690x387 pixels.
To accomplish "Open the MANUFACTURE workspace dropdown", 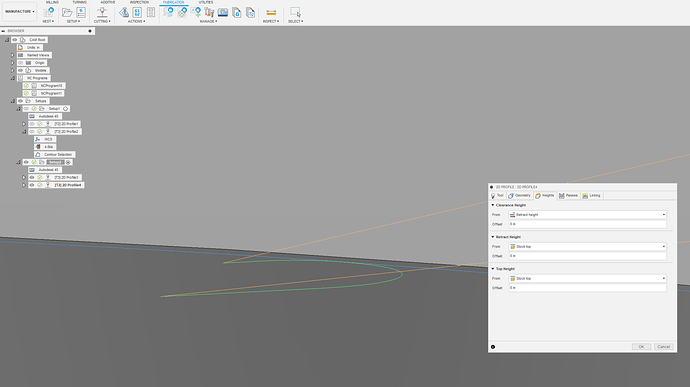I will [x=19, y=12].
